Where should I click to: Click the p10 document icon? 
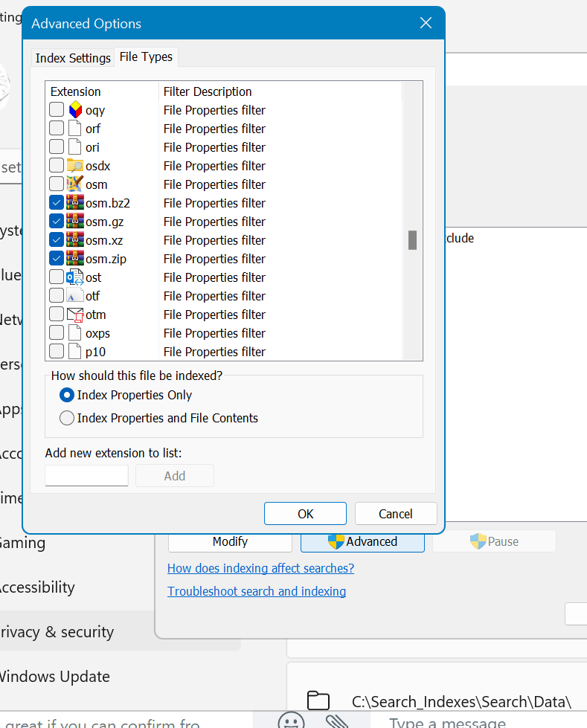tap(74, 352)
